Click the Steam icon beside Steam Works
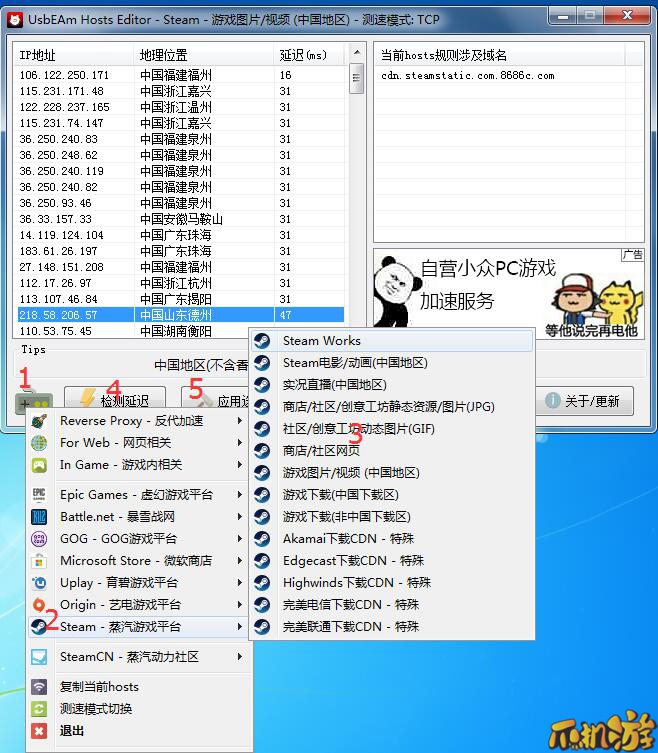 tap(262, 340)
